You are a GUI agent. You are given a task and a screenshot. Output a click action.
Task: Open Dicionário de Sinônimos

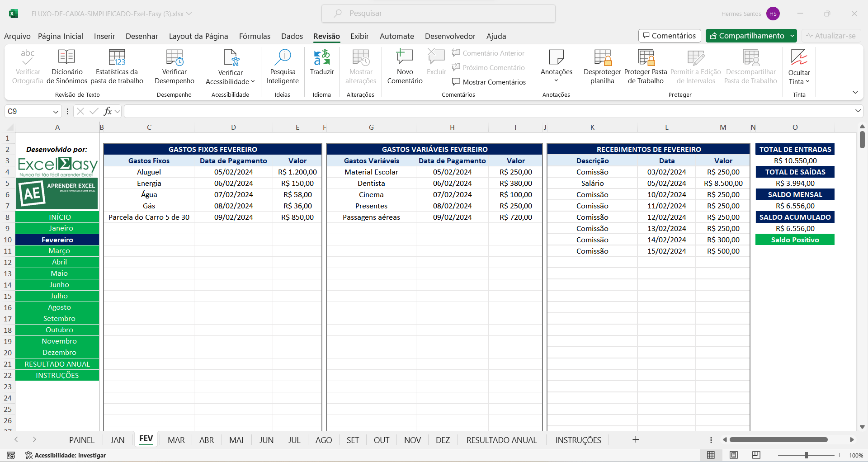click(67, 58)
